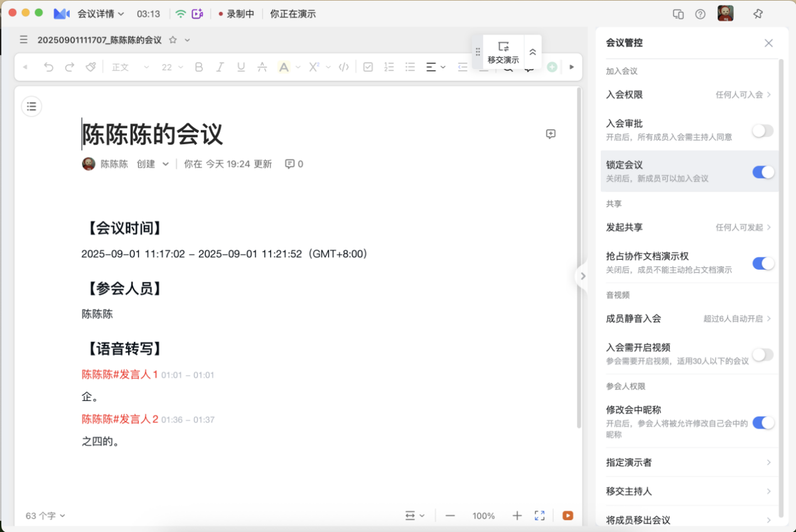The image size is (796, 532).
Task: Apply strikethrough formatting icon
Action: [x=262, y=67]
